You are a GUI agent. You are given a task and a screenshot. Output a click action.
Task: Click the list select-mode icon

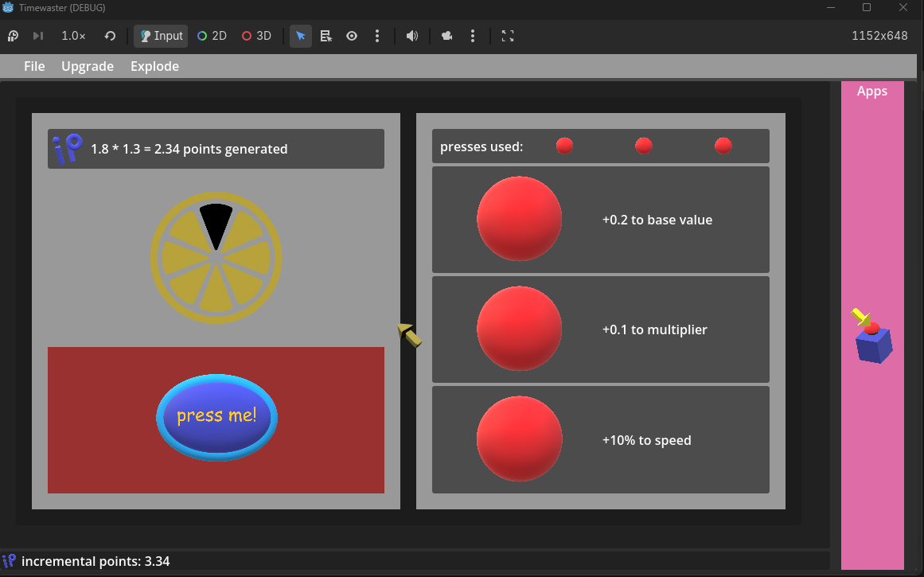tap(326, 36)
